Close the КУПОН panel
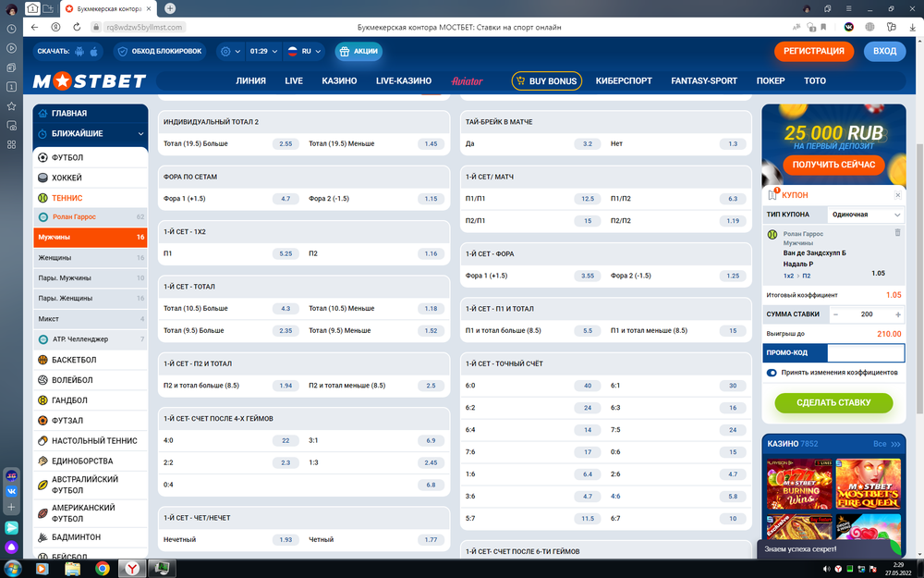 click(897, 195)
